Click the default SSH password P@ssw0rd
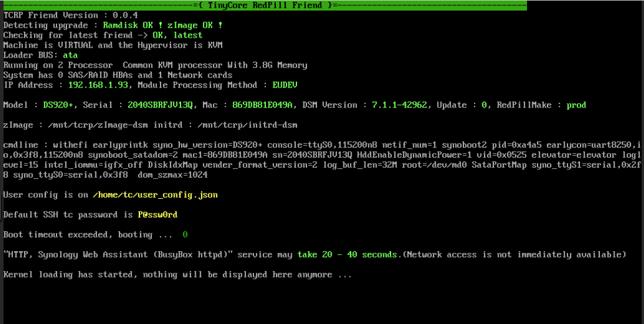 click(x=158, y=215)
